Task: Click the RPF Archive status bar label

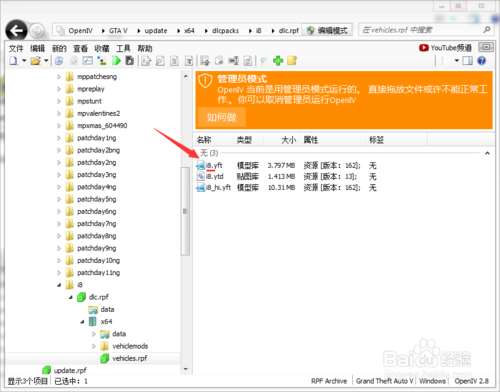Action: point(329,381)
